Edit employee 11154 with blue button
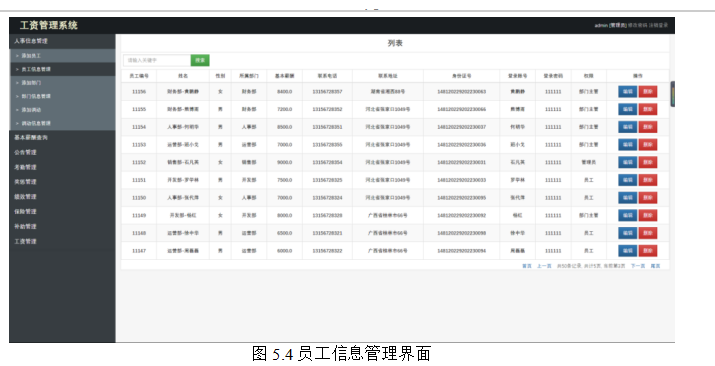 (x=627, y=127)
